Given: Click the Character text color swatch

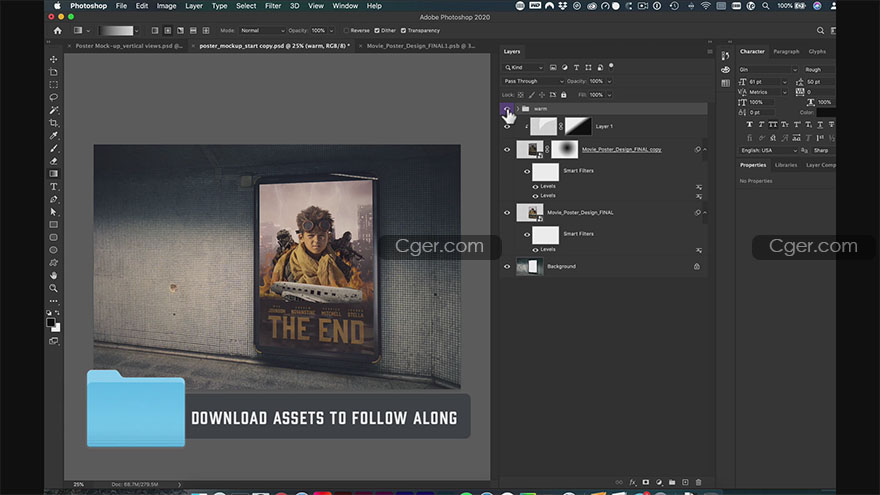Looking at the screenshot, I should point(826,112).
